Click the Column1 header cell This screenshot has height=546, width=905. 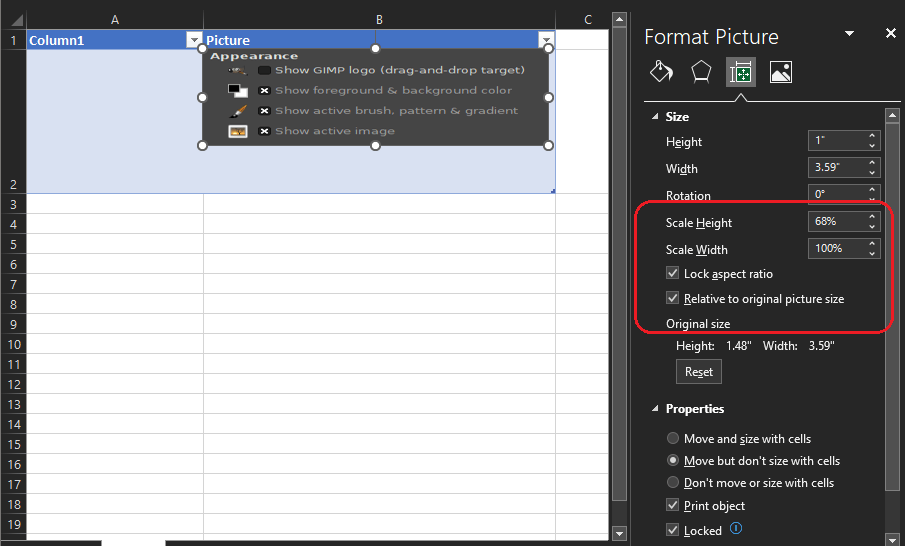[115, 40]
